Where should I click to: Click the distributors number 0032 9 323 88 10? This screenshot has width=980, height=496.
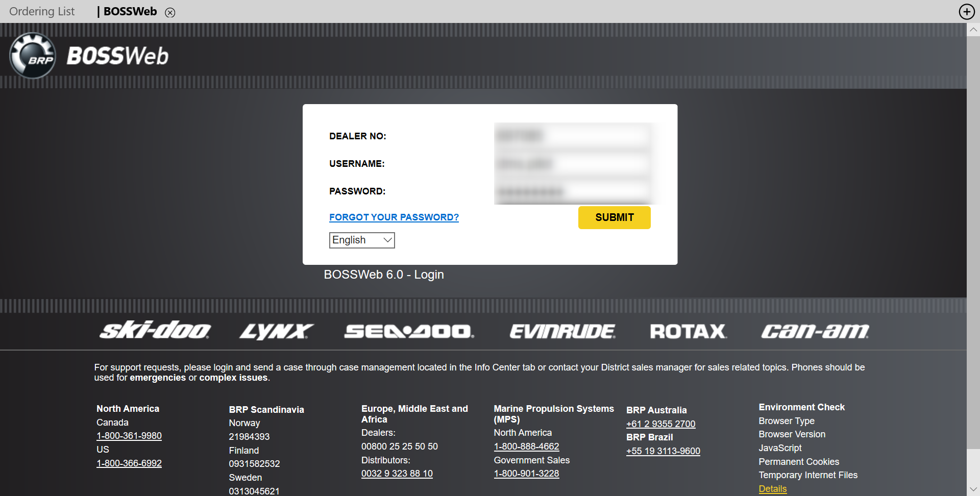397,473
